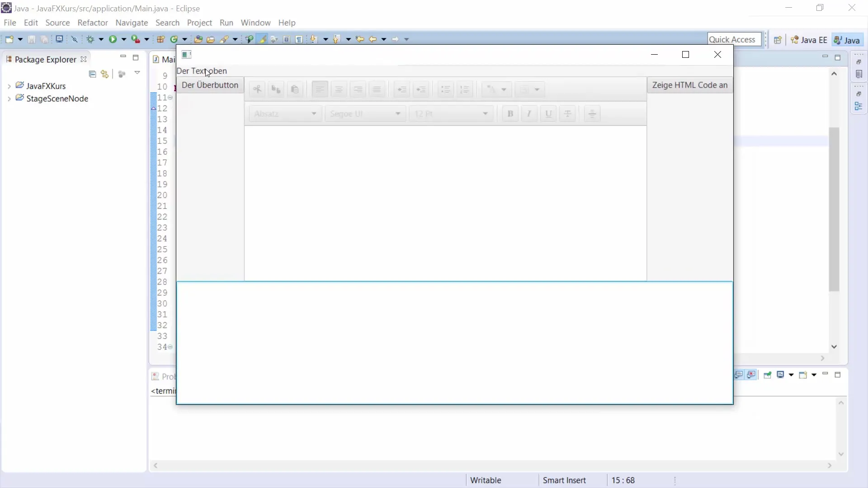The width and height of the screenshot is (868, 488).
Task: Toggle Link with Editor in Package Explorer
Action: (x=105, y=74)
